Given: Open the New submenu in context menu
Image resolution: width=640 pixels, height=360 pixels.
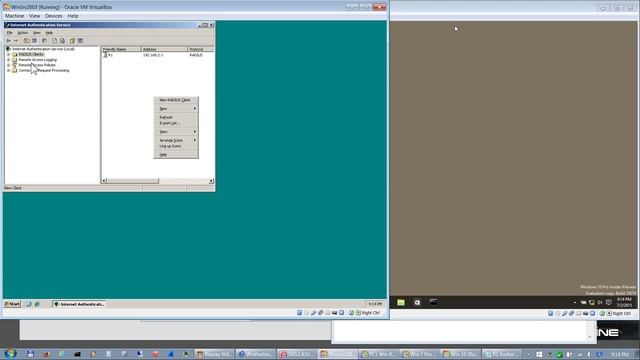Looking at the screenshot, I should [176, 109].
